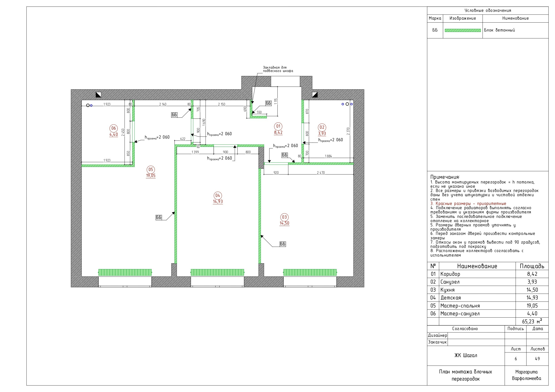Click the '920' doorway dimension label

pos(276,173)
